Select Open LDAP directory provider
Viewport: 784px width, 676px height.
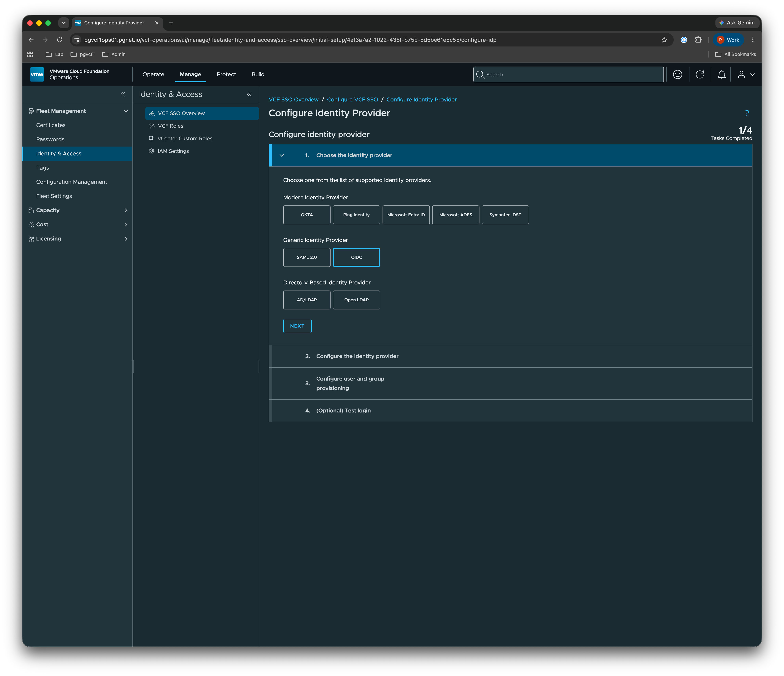pos(356,300)
